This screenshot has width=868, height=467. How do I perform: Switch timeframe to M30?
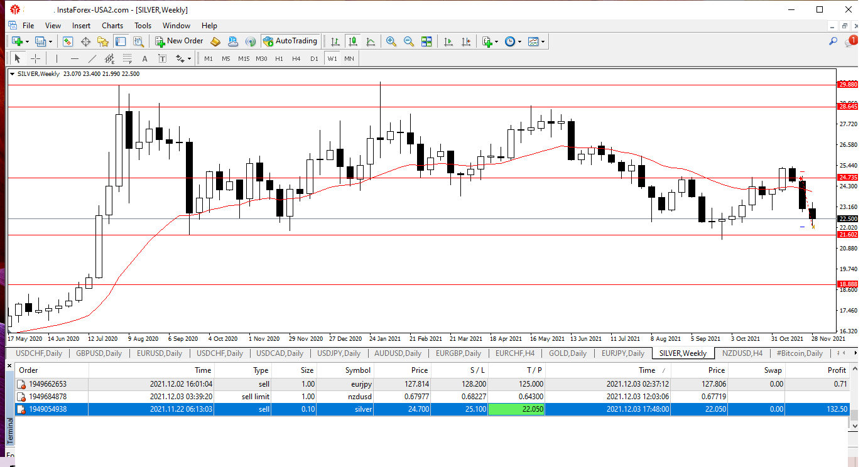[261, 58]
